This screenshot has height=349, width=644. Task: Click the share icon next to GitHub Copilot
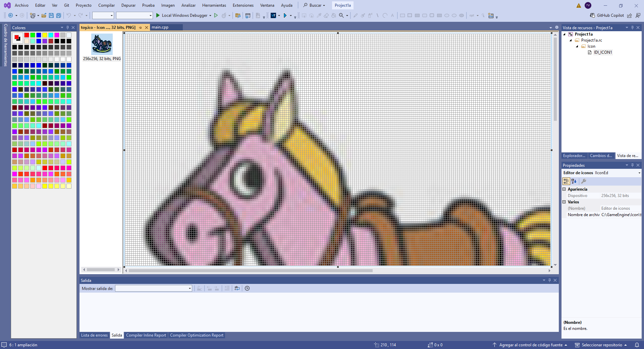[630, 15]
